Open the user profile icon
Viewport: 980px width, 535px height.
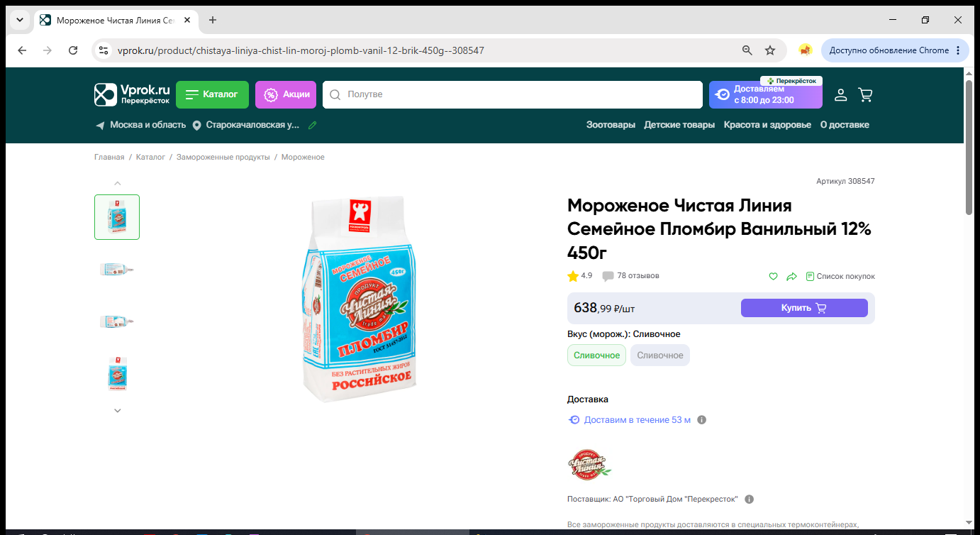click(x=840, y=94)
